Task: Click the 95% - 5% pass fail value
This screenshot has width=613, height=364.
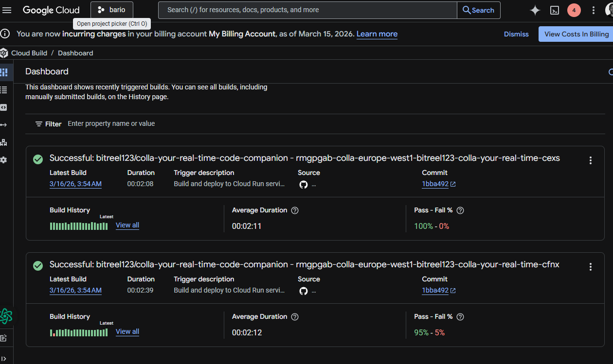Action: pyautogui.click(x=430, y=333)
